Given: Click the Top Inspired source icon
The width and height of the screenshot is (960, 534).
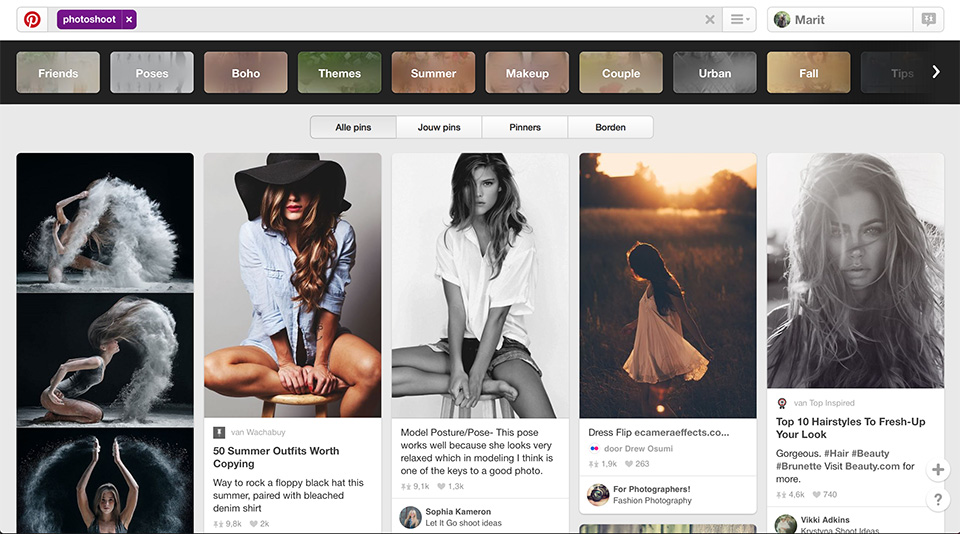Looking at the screenshot, I should click(x=782, y=403).
